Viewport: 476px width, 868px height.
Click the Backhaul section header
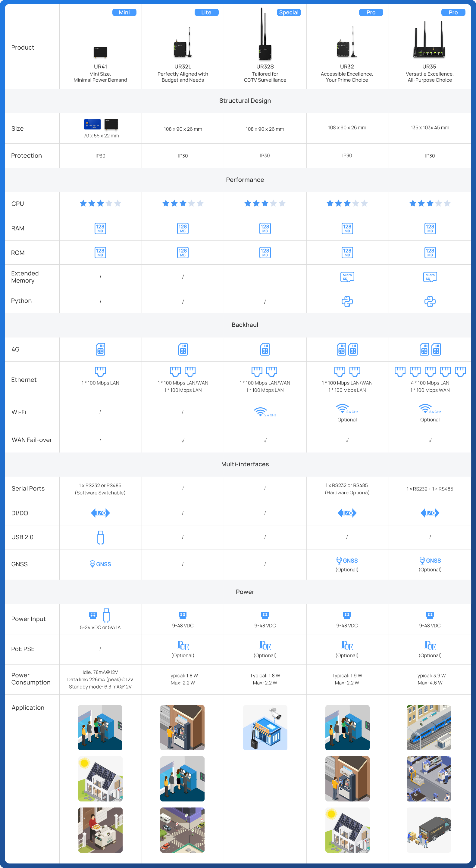[245, 325]
